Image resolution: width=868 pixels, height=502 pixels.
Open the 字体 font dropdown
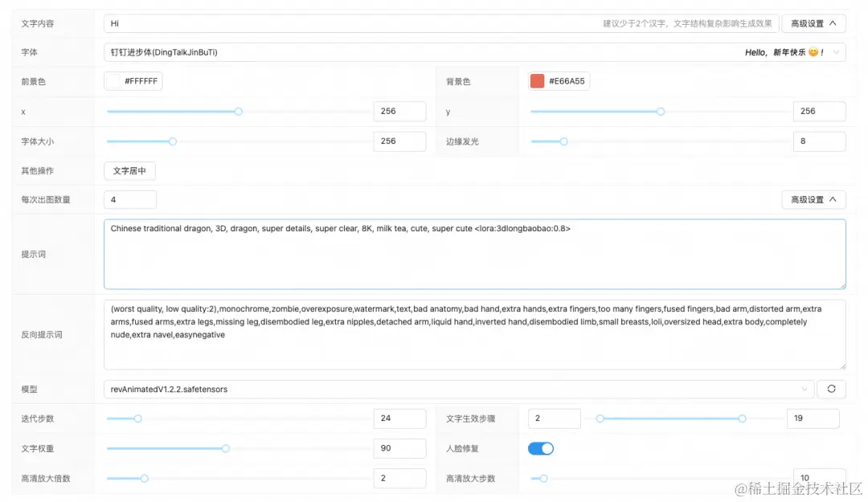[x=474, y=52]
